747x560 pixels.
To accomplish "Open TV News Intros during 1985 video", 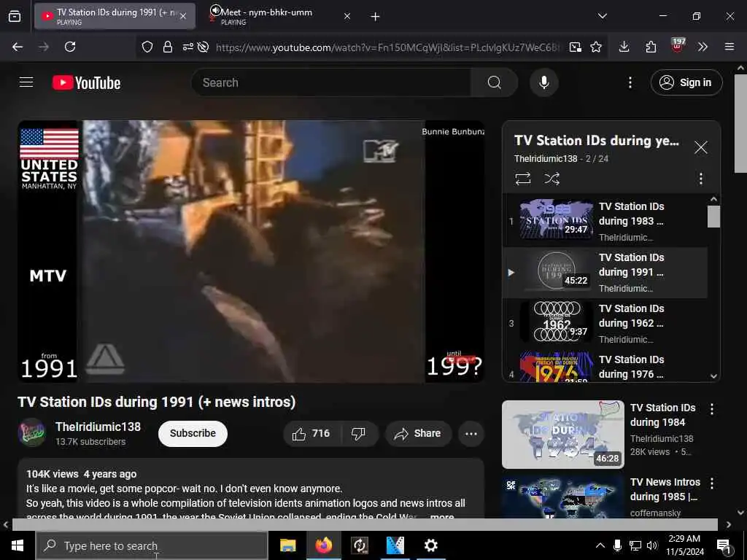I will [x=562, y=496].
